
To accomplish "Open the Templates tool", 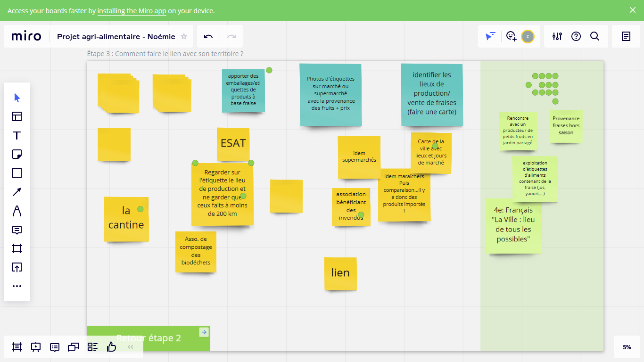I will pos(17,116).
